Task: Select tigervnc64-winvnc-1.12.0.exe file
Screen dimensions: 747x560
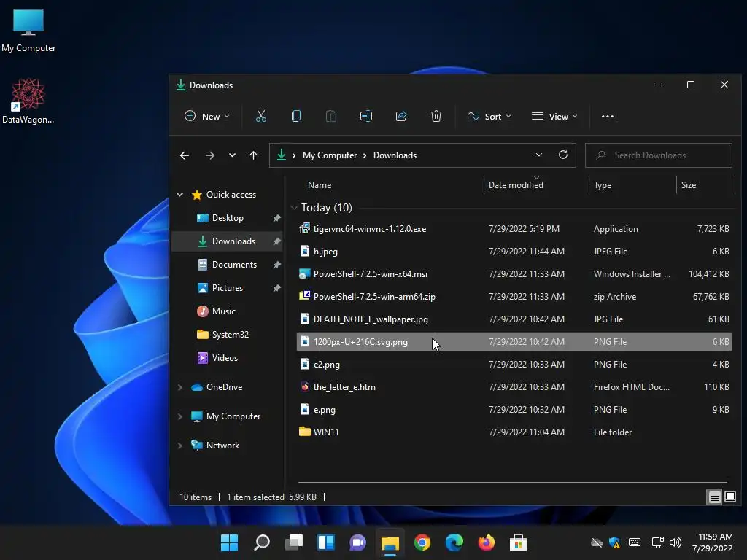Action: (x=514, y=228)
